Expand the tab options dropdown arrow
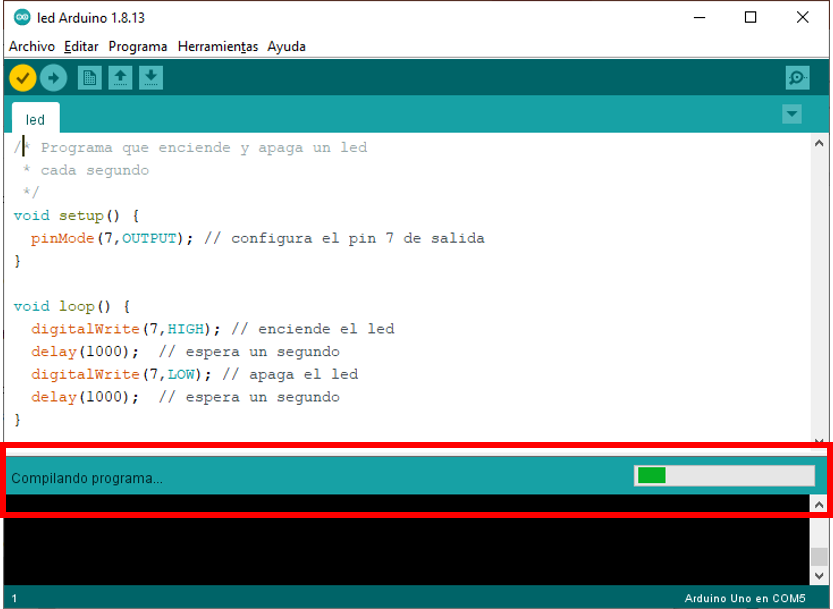The width and height of the screenshot is (833, 609). pyautogui.click(x=792, y=114)
